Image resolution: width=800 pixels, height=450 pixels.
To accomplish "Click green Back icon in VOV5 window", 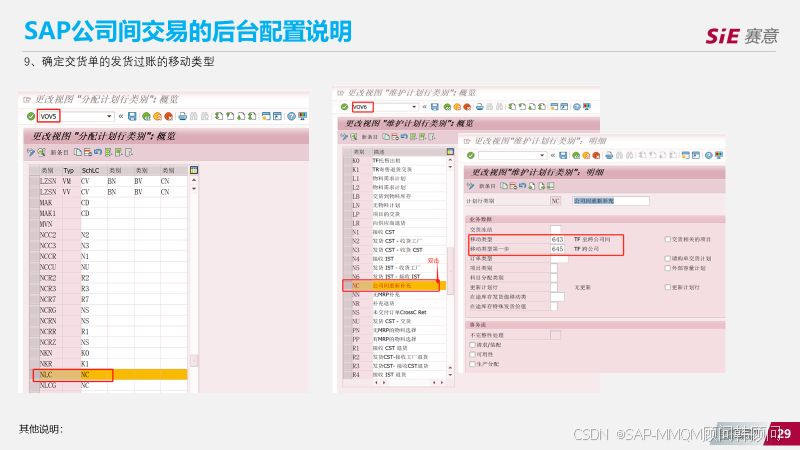I will point(146,116).
